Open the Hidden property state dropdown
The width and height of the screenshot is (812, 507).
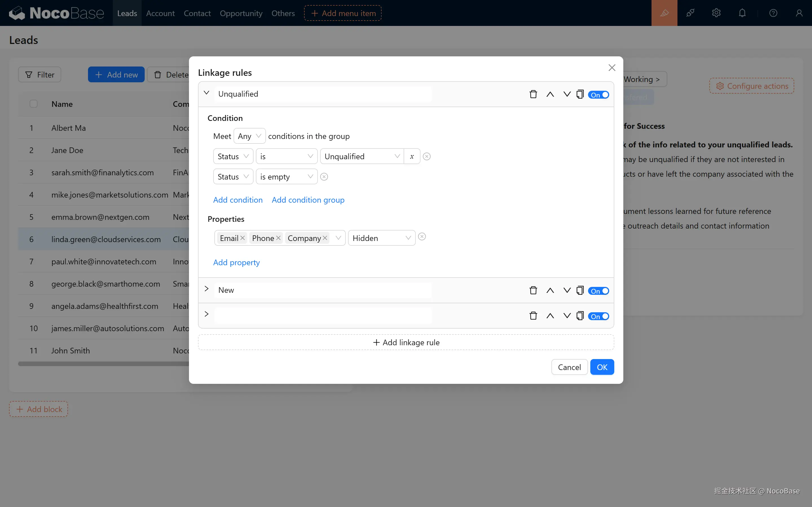point(382,238)
